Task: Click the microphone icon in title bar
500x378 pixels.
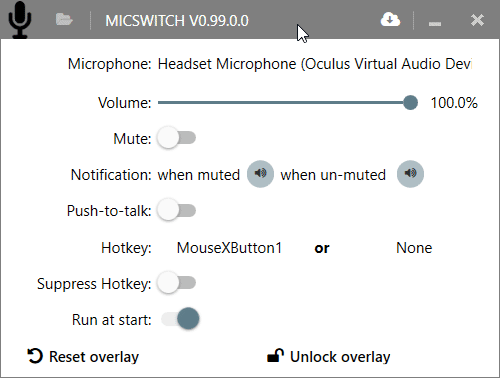Action: click(x=20, y=20)
